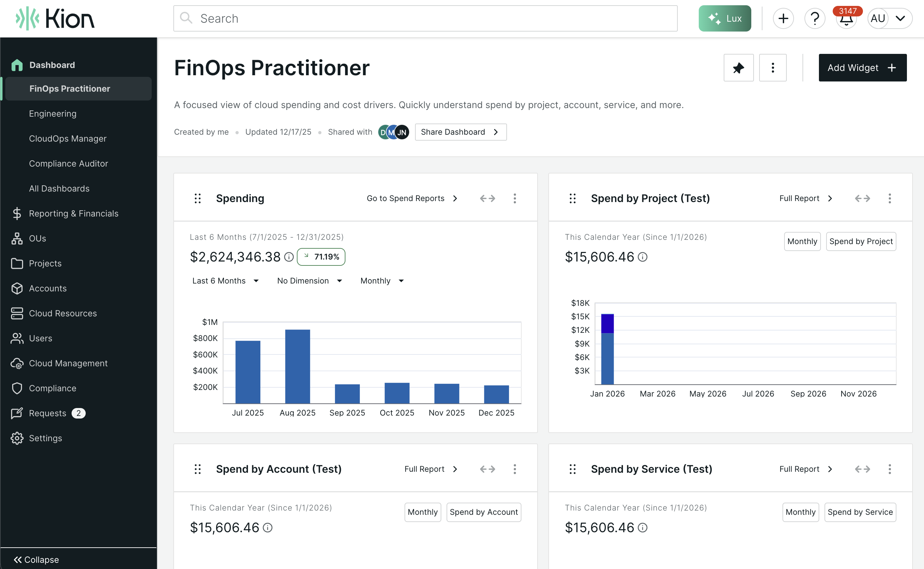
Task: Select the Engineering dashboard in sidebar
Action: [53, 114]
